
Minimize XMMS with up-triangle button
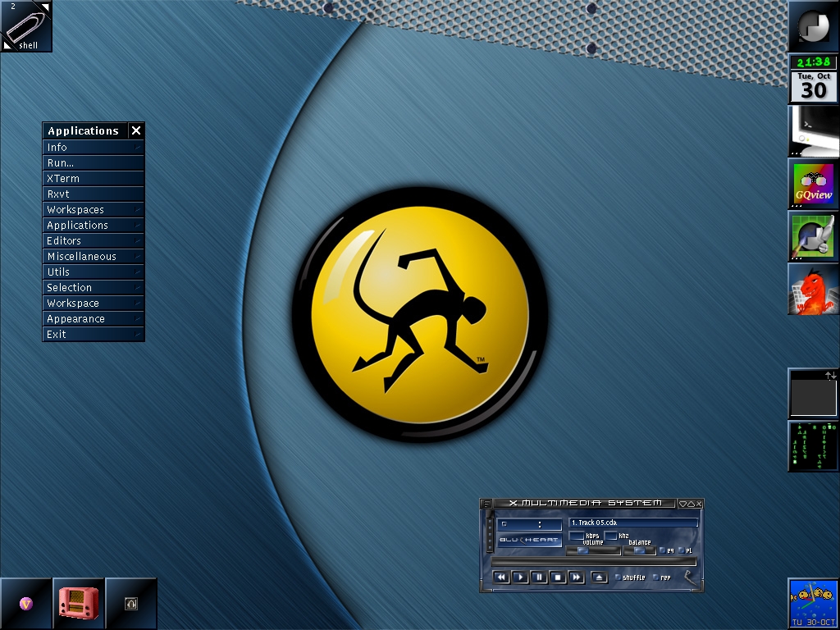pyautogui.click(x=691, y=504)
